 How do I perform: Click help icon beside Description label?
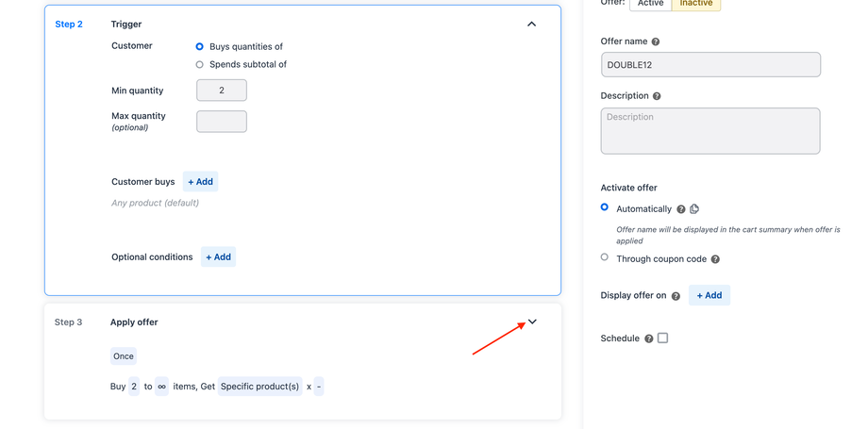[657, 96]
